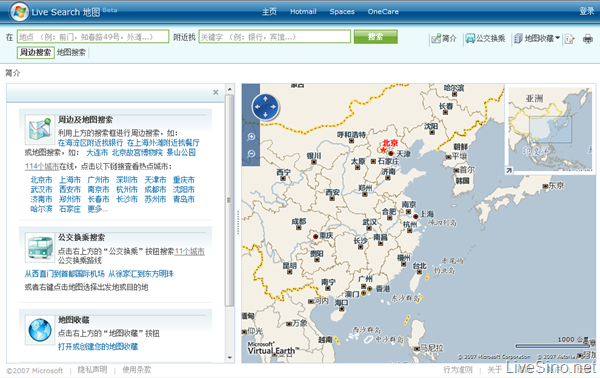Screen dimensions: 600x378
Task: Select 天津市 in the city list
Action: point(155,179)
